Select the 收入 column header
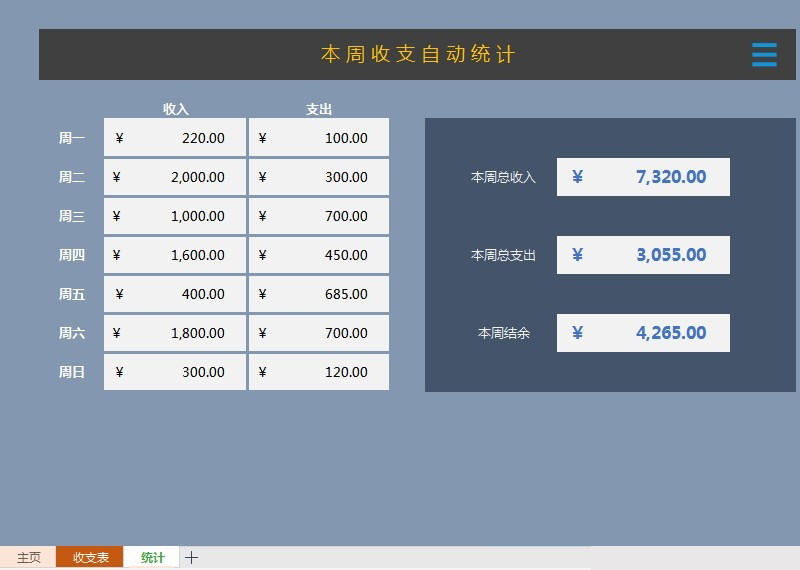 176,109
